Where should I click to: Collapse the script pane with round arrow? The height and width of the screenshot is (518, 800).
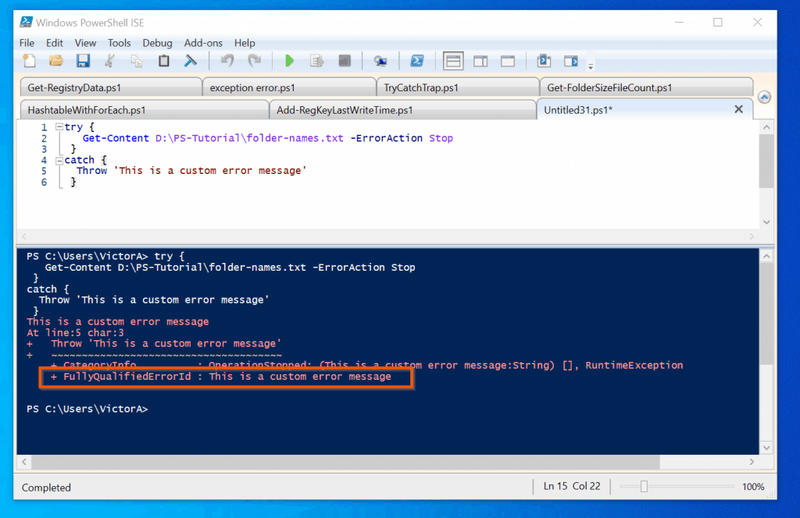[764, 97]
